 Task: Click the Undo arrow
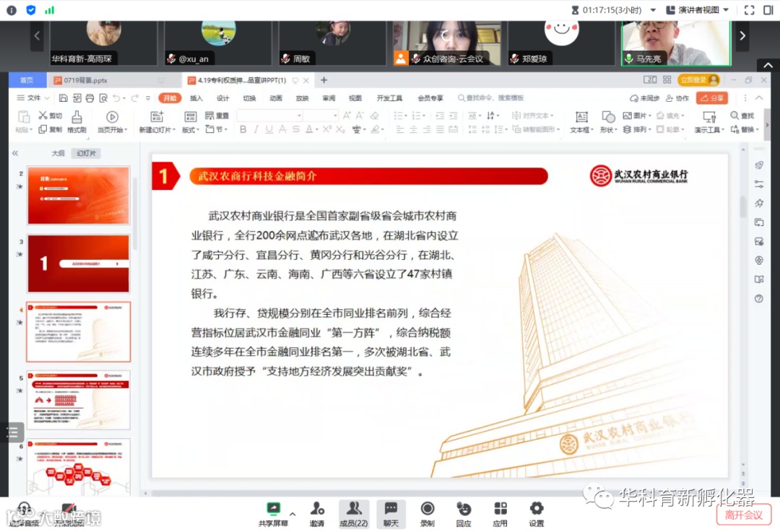click(x=116, y=98)
